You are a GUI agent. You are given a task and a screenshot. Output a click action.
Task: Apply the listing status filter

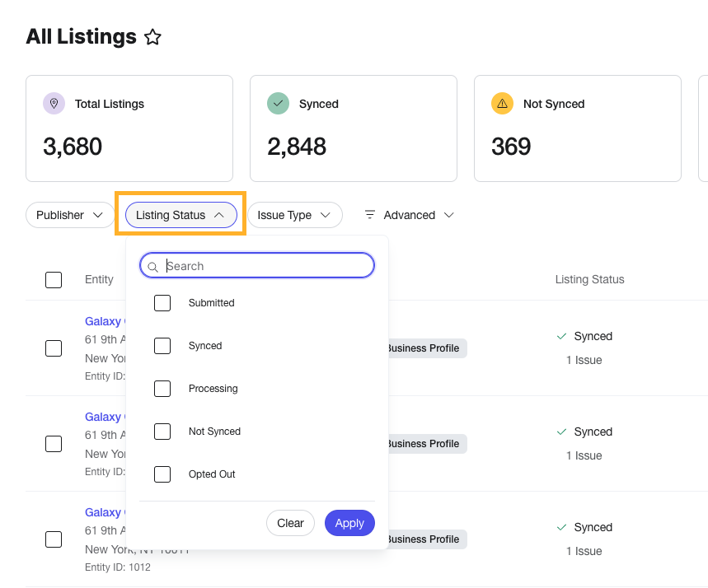coord(349,523)
